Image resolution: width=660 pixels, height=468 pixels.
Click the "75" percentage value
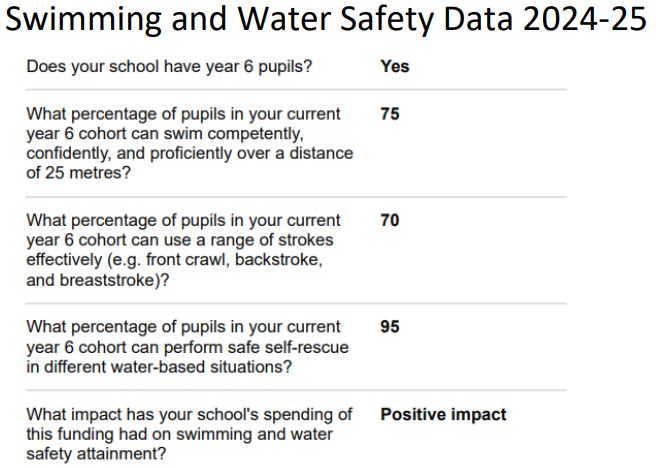click(x=390, y=114)
